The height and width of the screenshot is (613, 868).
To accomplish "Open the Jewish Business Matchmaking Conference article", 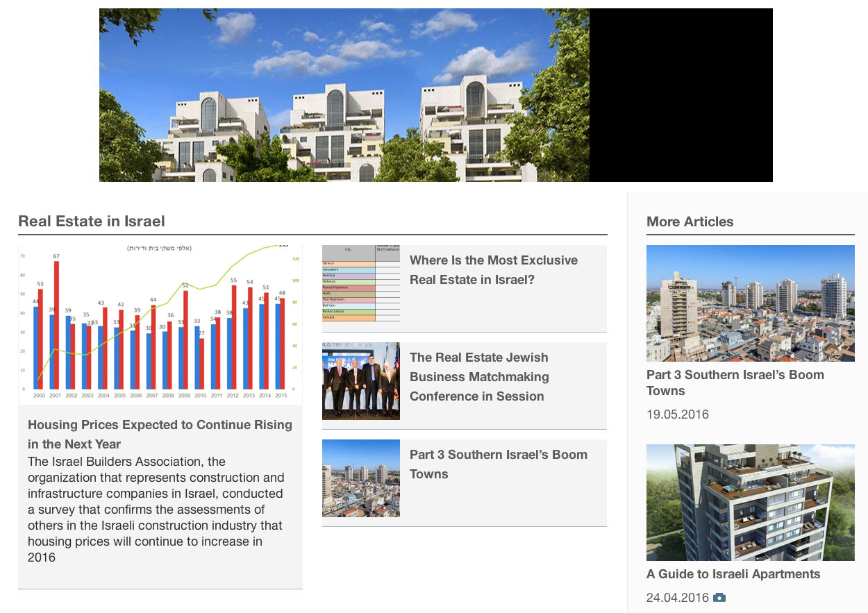I will click(x=479, y=377).
